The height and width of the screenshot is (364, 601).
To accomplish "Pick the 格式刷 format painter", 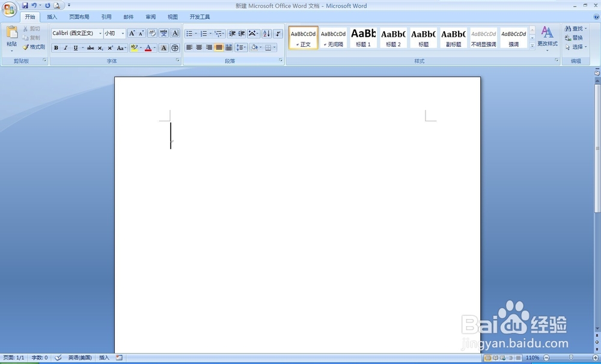I will tap(33, 47).
